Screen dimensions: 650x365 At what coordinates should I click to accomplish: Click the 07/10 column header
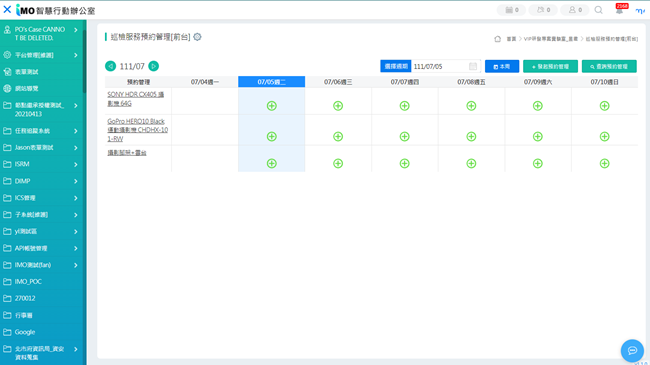pos(604,82)
